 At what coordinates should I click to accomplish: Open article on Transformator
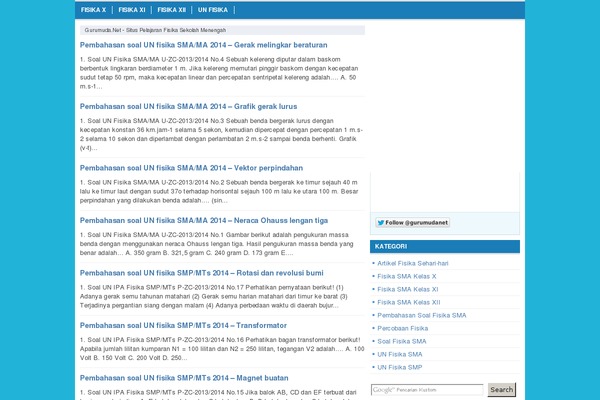coord(183,325)
